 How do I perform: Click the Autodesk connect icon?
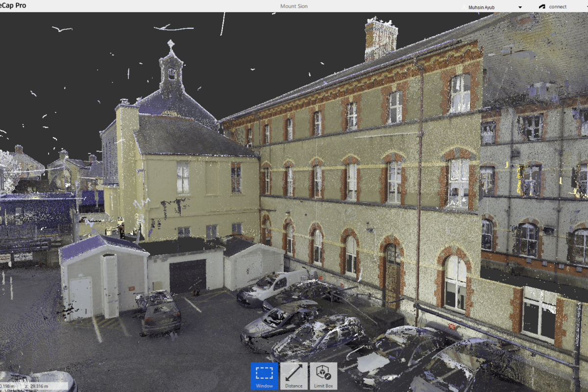[541, 6]
